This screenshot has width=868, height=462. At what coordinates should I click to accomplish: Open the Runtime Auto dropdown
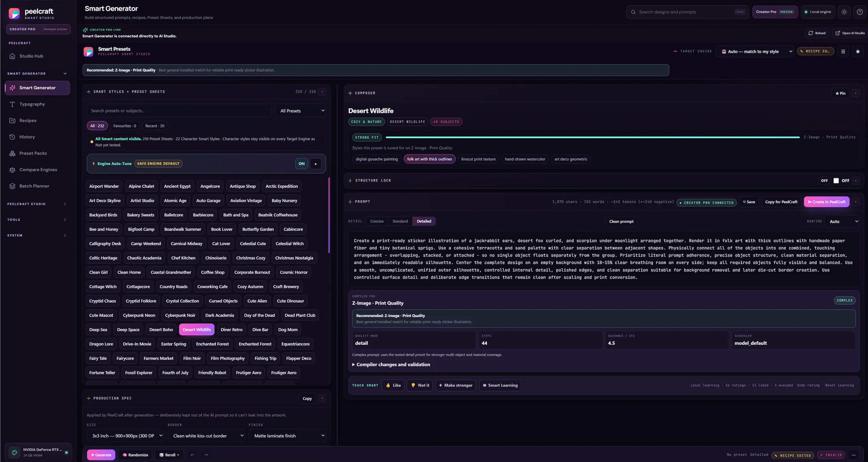point(842,222)
